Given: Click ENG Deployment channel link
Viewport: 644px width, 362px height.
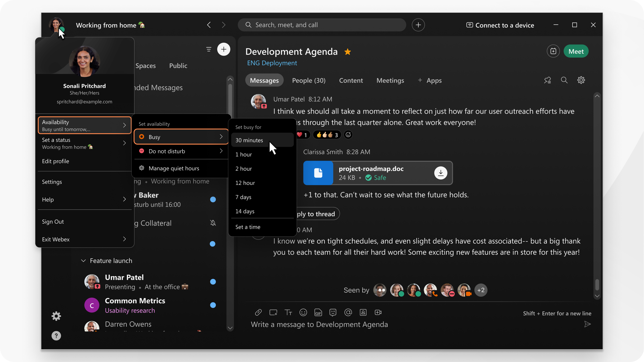Looking at the screenshot, I should tap(272, 62).
